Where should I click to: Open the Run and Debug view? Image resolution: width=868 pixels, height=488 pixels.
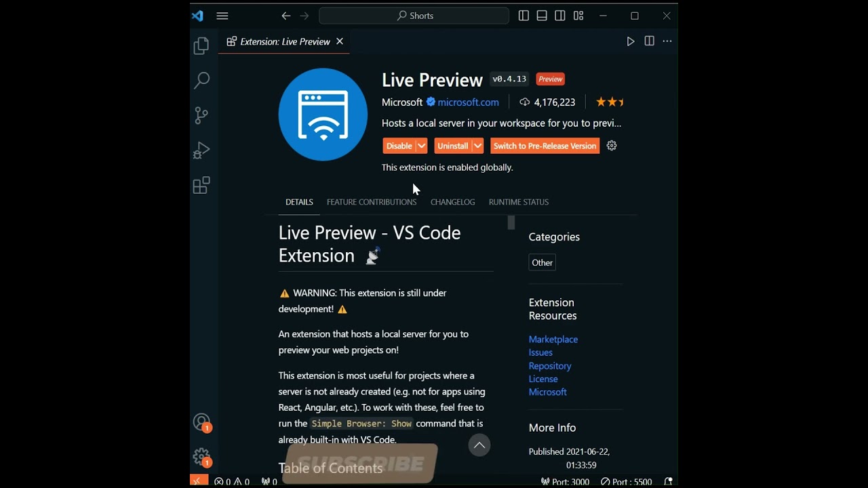201,150
